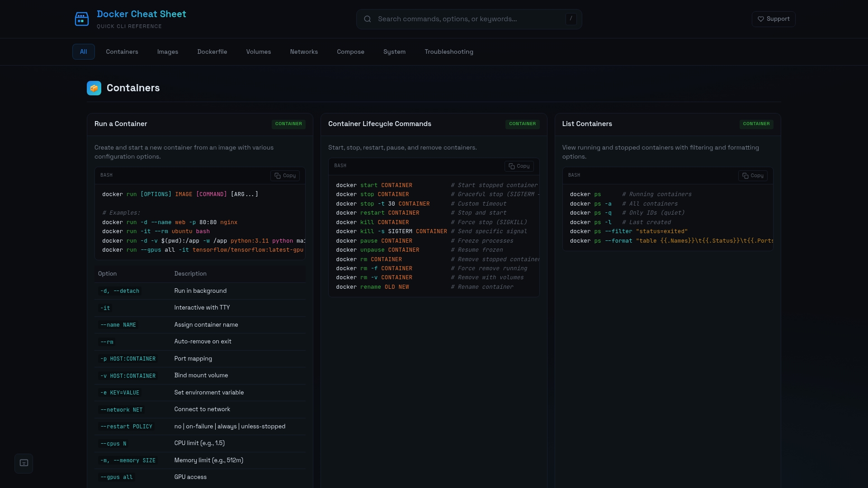Click the Containers section box icon

coord(94,88)
